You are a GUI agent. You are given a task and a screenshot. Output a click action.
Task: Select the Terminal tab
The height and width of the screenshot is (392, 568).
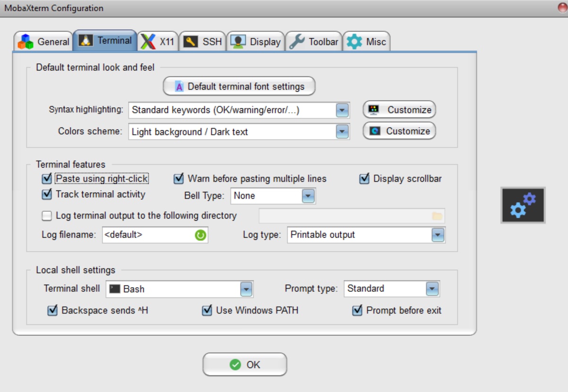(x=105, y=41)
